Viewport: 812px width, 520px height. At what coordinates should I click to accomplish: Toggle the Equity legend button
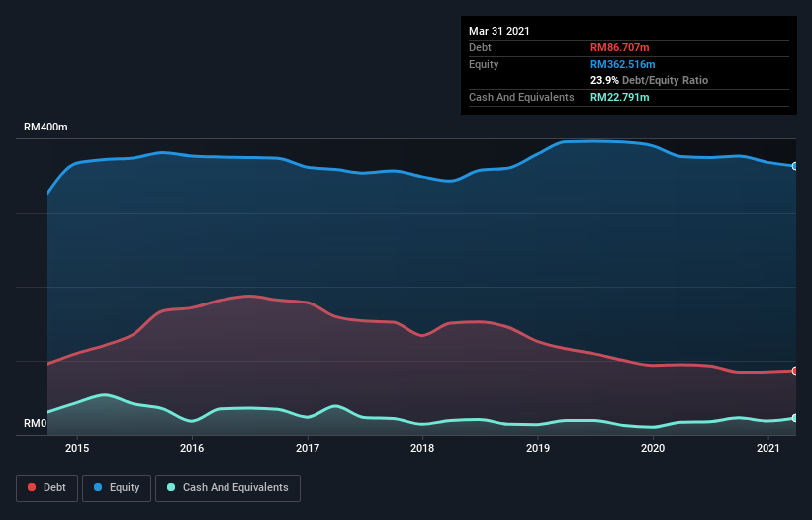click(117, 488)
